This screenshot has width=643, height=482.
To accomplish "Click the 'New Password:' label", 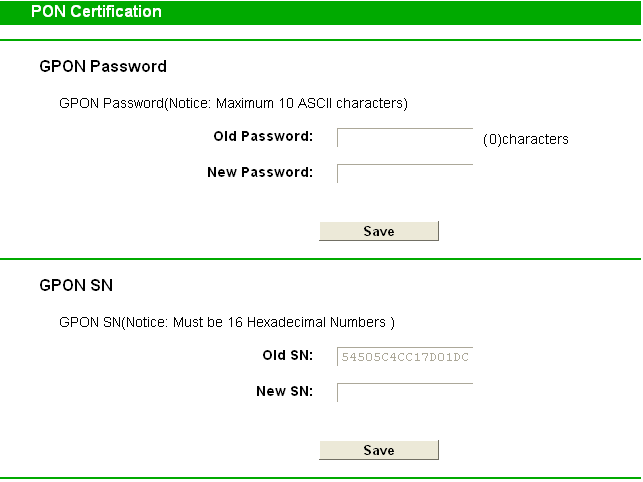I will coord(260,172).
